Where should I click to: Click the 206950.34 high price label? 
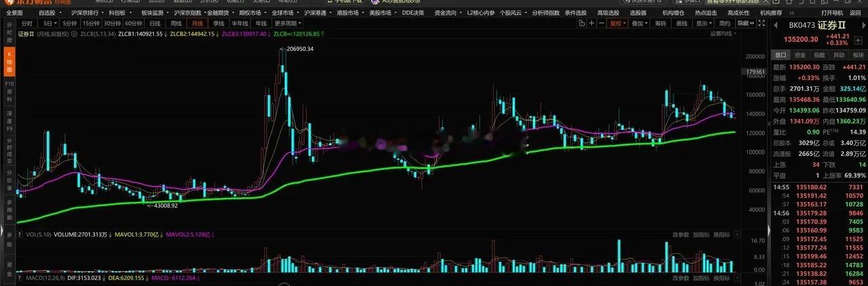(x=300, y=49)
